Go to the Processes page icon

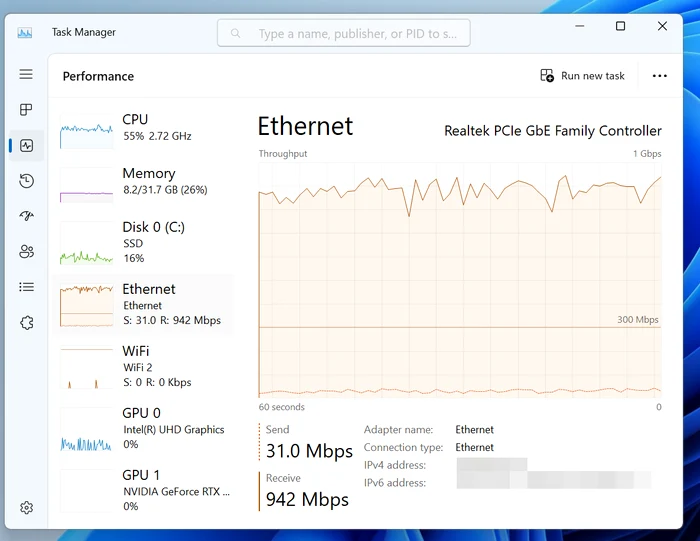point(26,110)
